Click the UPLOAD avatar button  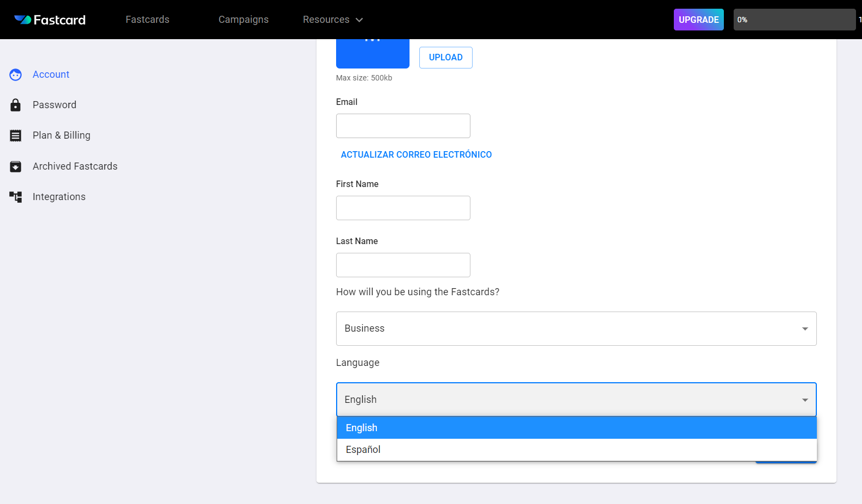[x=446, y=58]
